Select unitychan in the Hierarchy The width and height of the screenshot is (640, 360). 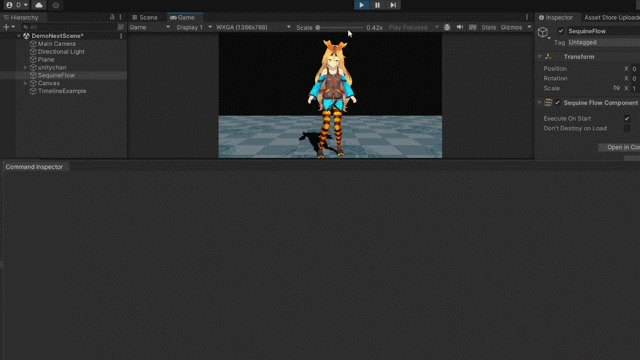click(52, 67)
